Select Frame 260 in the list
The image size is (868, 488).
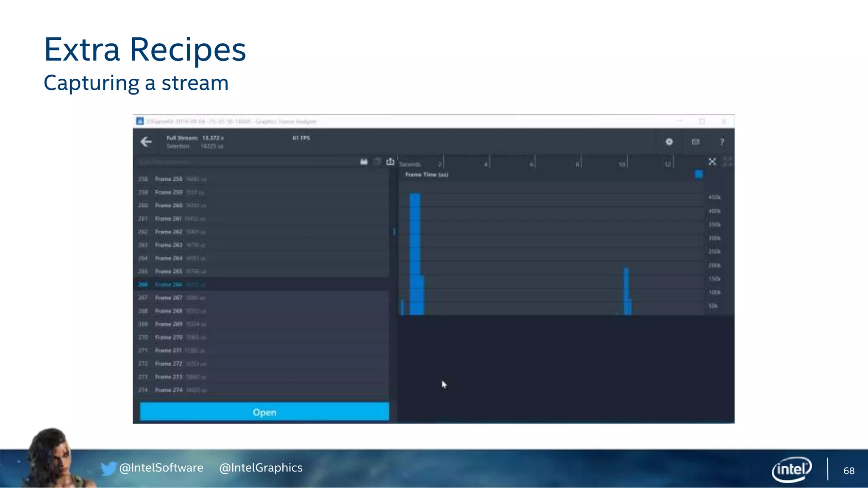click(x=261, y=205)
